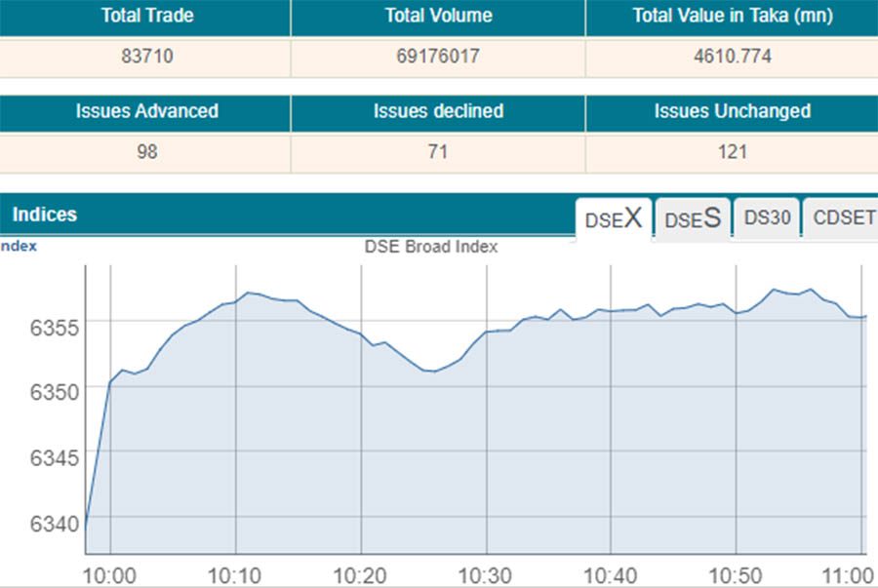Screen dimensions: 878x588
Task: Select the DS30 index tab
Action: point(767,217)
